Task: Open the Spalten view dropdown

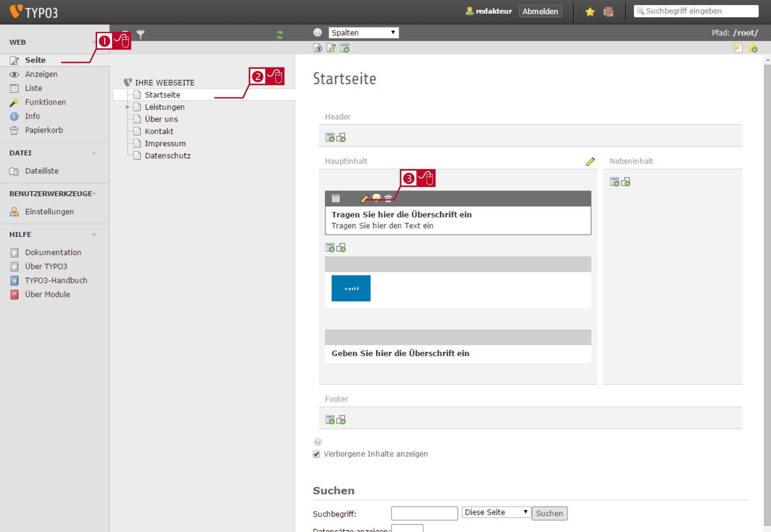Action: (363, 32)
